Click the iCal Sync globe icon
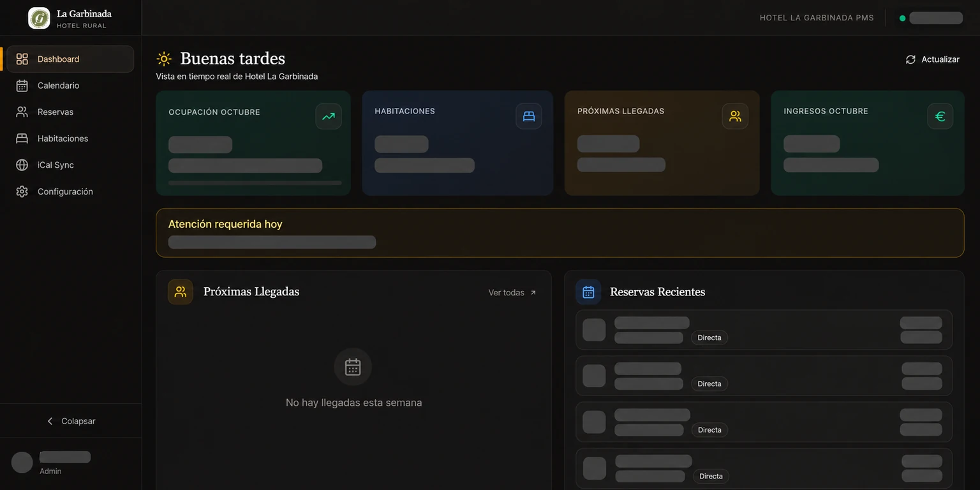This screenshot has width=980, height=490. coord(22,165)
